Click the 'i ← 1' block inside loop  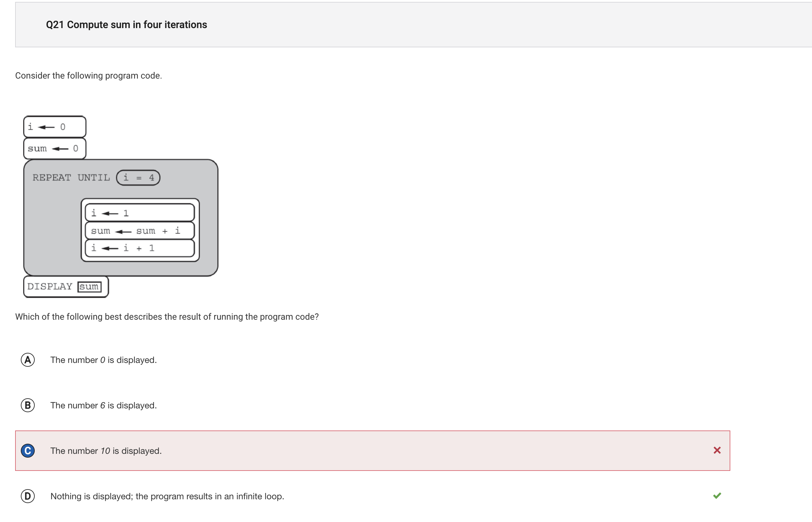139,213
